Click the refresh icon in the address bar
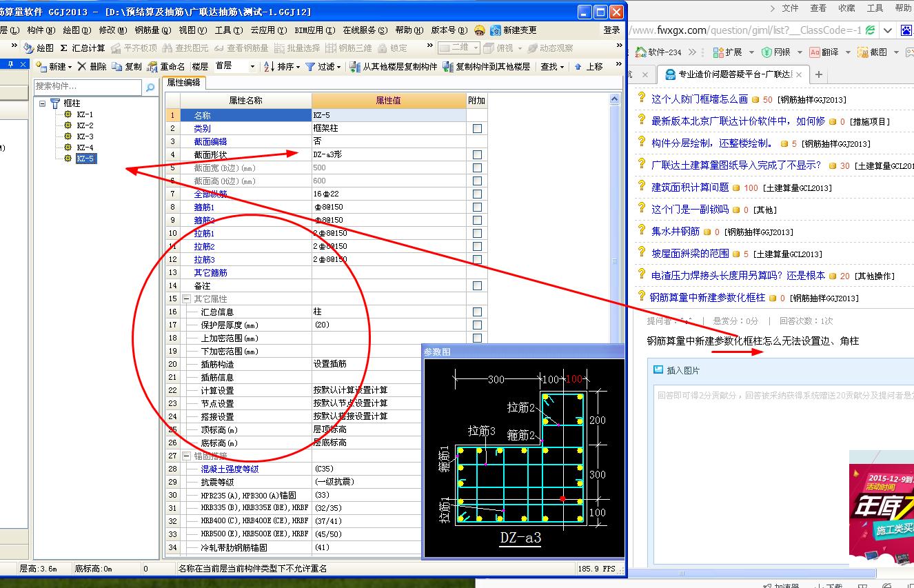This screenshot has width=914, height=588. pos(871,30)
